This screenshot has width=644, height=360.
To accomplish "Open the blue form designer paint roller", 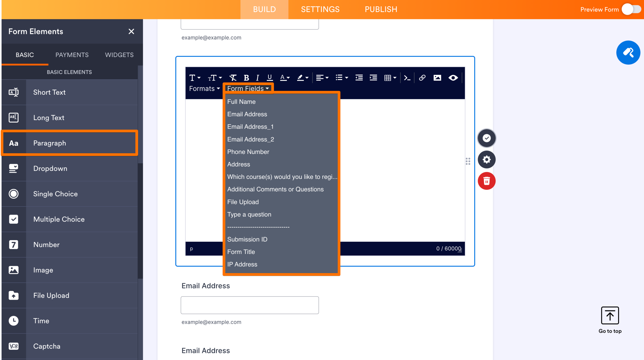I will coord(628,53).
